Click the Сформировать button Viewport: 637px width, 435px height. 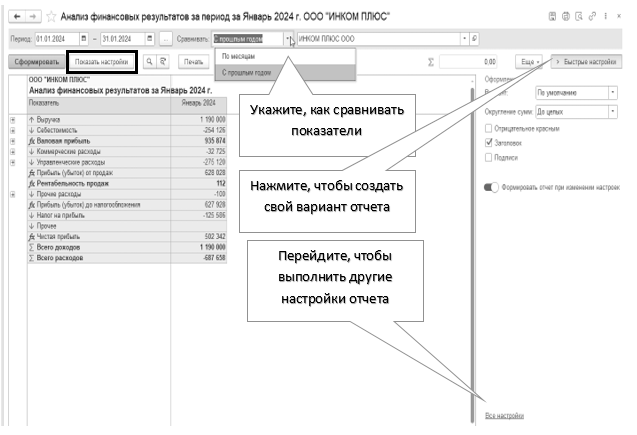tap(37, 62)
